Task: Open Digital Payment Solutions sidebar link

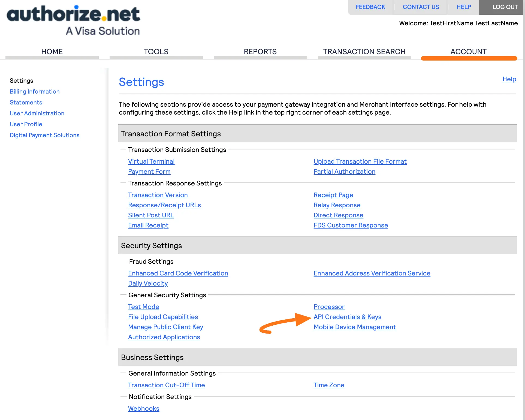Action: tap(44, 135)
